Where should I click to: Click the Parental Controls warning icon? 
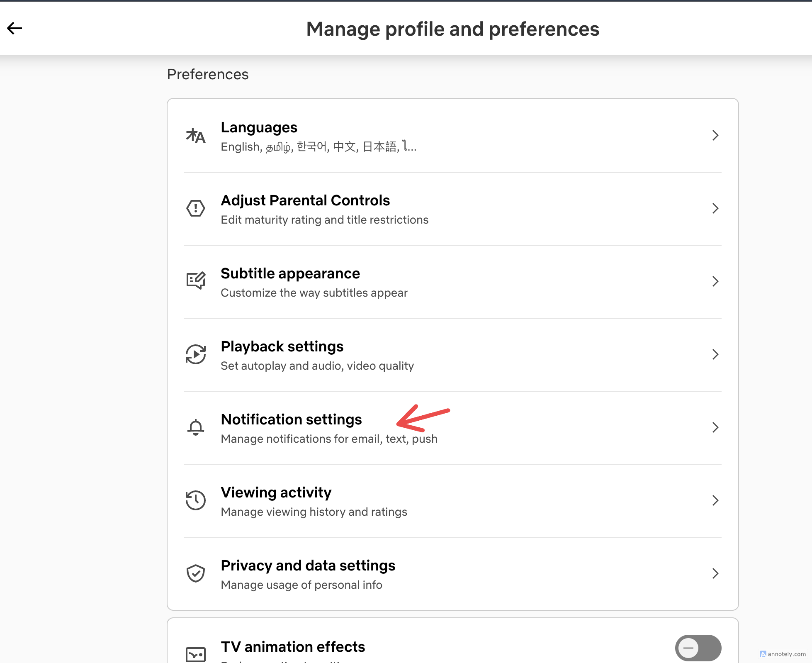195,208
